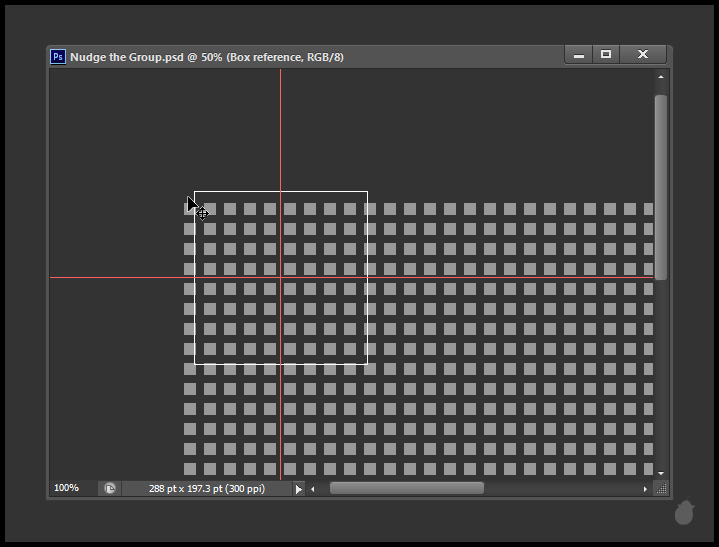
Task: Maximize the document window
Action: 606,55
